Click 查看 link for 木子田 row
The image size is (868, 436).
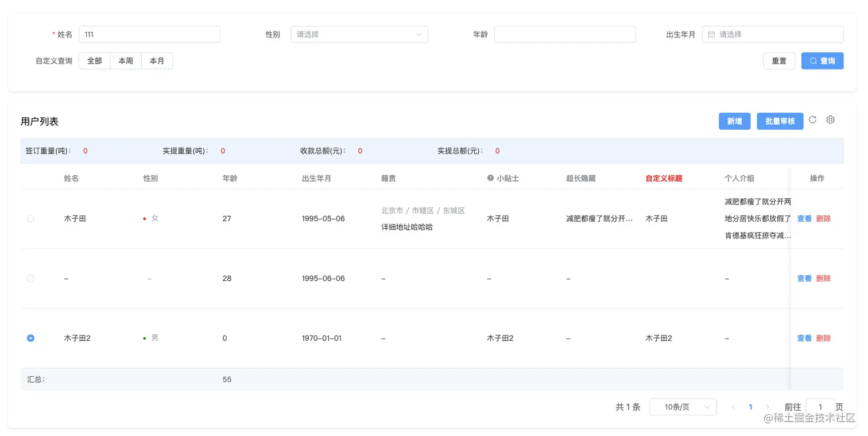(x=804, y=218)
